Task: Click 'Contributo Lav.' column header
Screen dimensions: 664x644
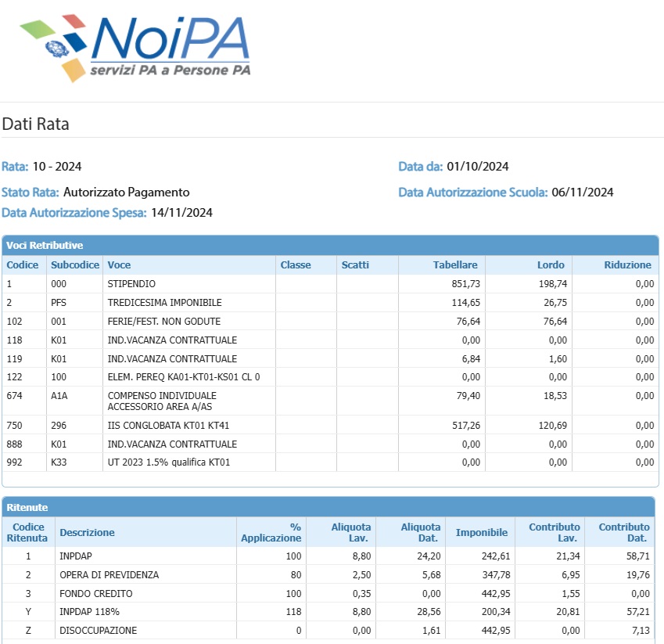Action: tap(555, 533)
